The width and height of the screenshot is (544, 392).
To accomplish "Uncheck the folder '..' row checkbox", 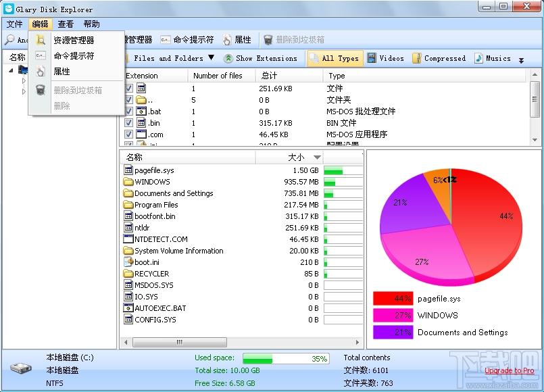I will (128, 100).
